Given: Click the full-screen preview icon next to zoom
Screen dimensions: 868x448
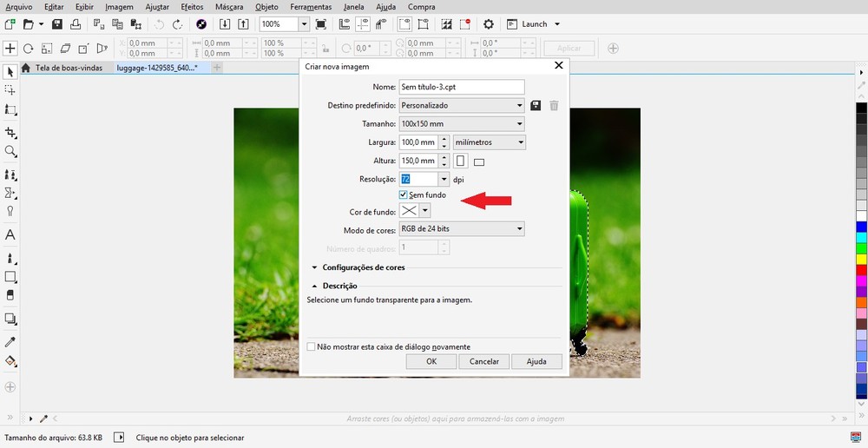Looking at the screenshot, I should 320,23.
